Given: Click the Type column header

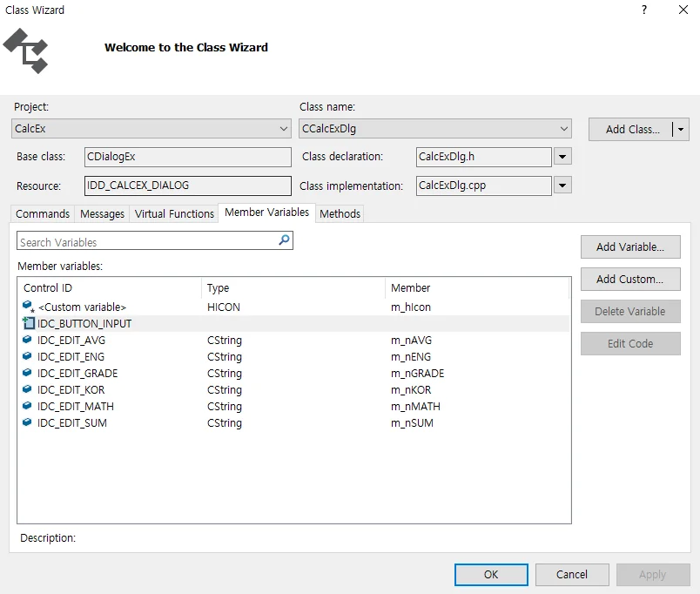Looking at the screenshot, I should (x=293, y=288).
